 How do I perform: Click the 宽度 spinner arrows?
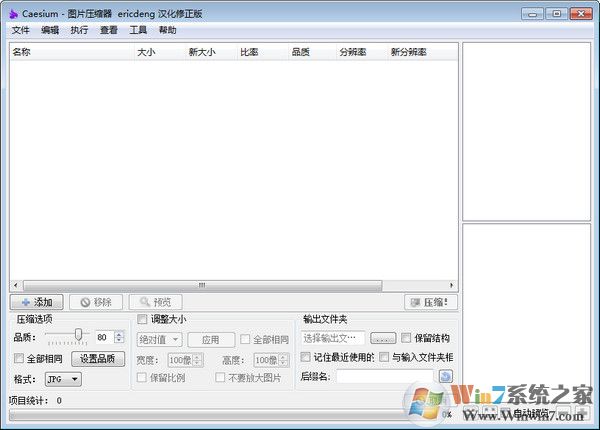pos(197,360)
